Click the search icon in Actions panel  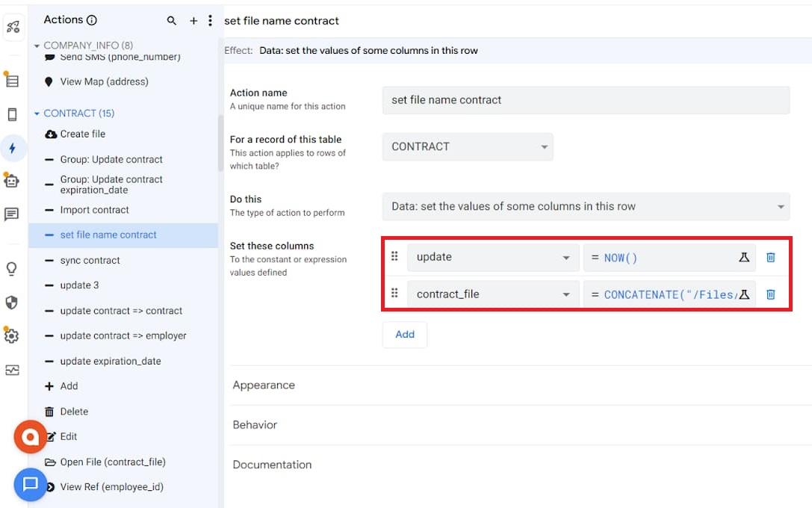172,21
